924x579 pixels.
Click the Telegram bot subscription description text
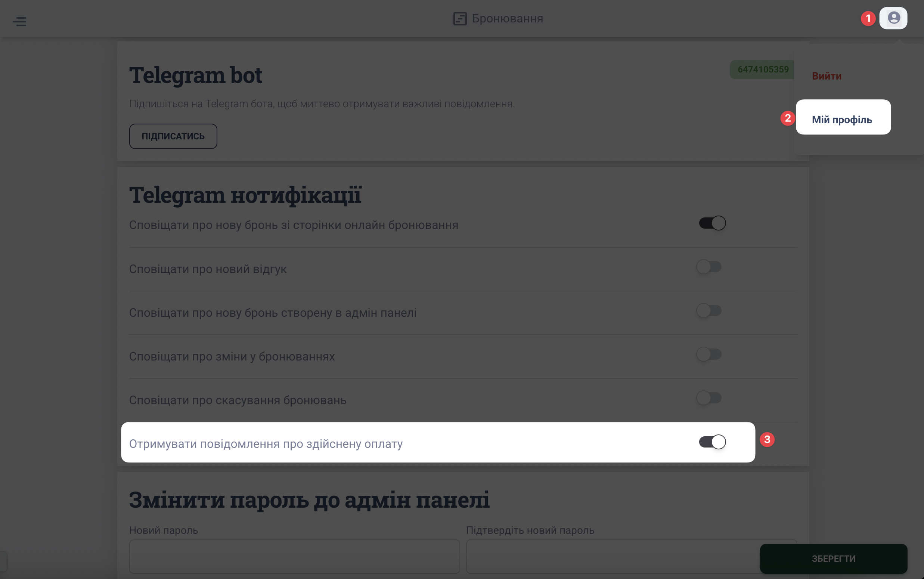322,104
